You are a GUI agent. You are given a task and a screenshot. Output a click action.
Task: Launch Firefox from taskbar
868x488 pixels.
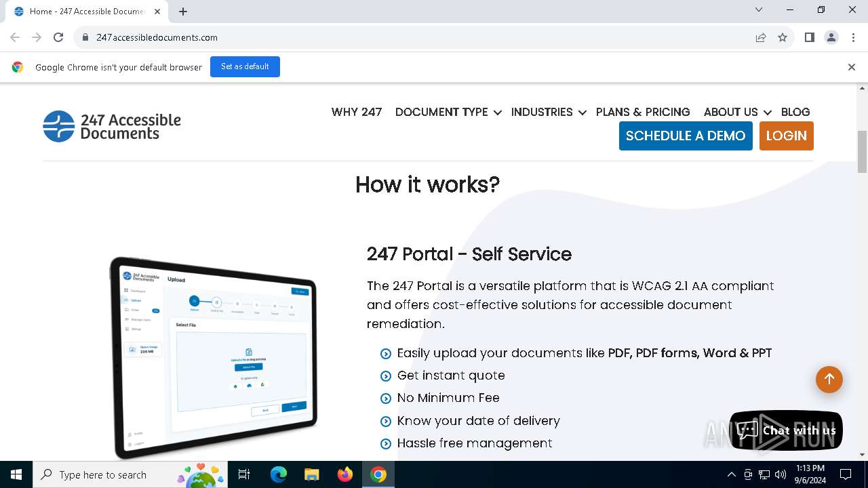click(x=345, y=474)
